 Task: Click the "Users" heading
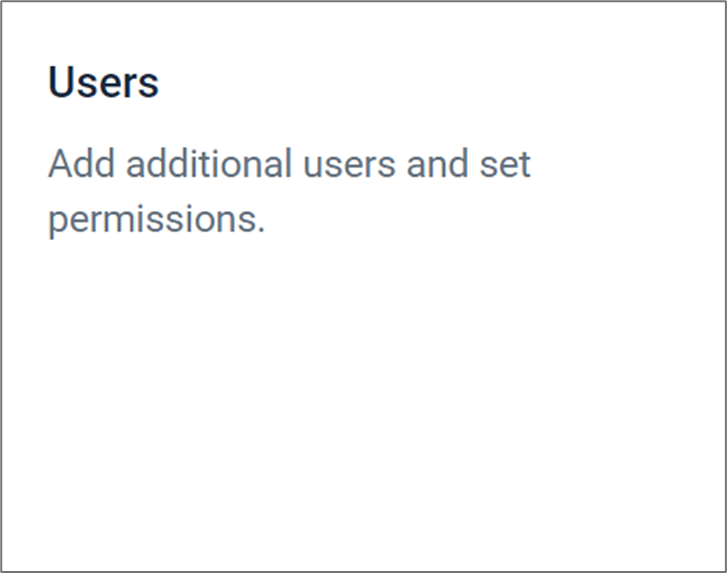click(x=103, y=83)
